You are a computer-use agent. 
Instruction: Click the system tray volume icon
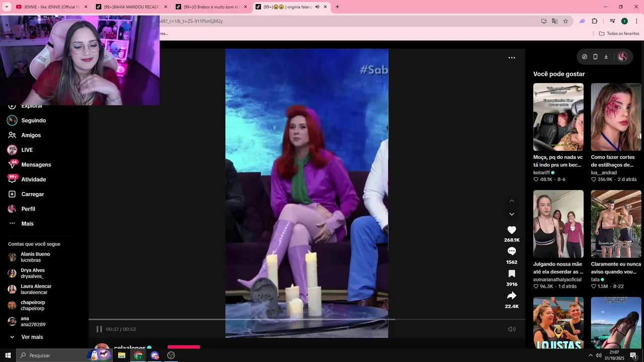coord(598,355)
